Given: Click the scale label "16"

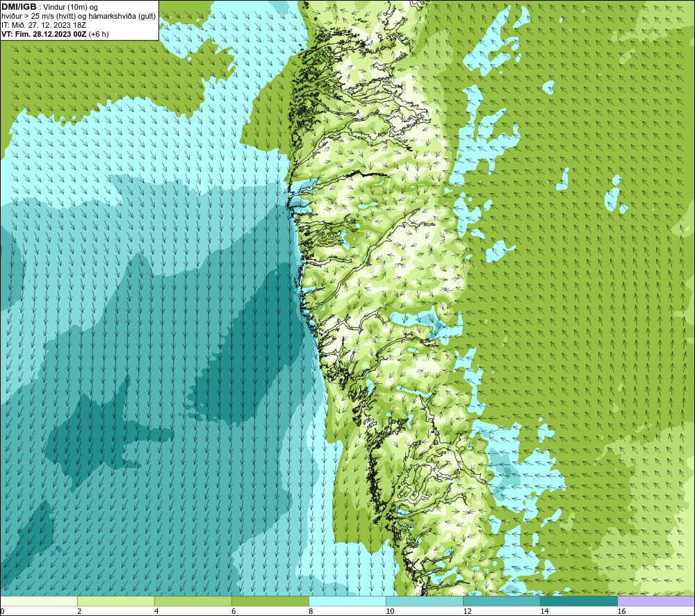Looking at the screenshot, I should 621,612.
